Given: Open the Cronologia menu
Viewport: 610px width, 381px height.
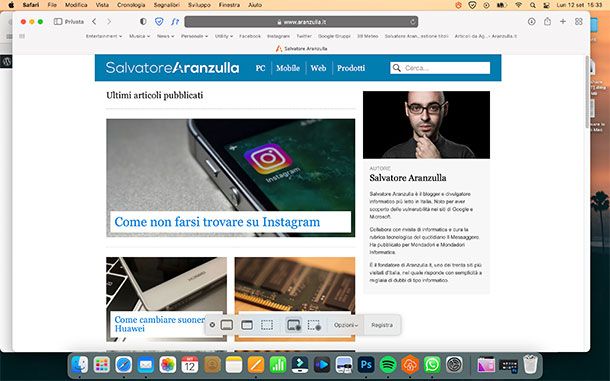Looking at the screenshot, I should (131, 5).
